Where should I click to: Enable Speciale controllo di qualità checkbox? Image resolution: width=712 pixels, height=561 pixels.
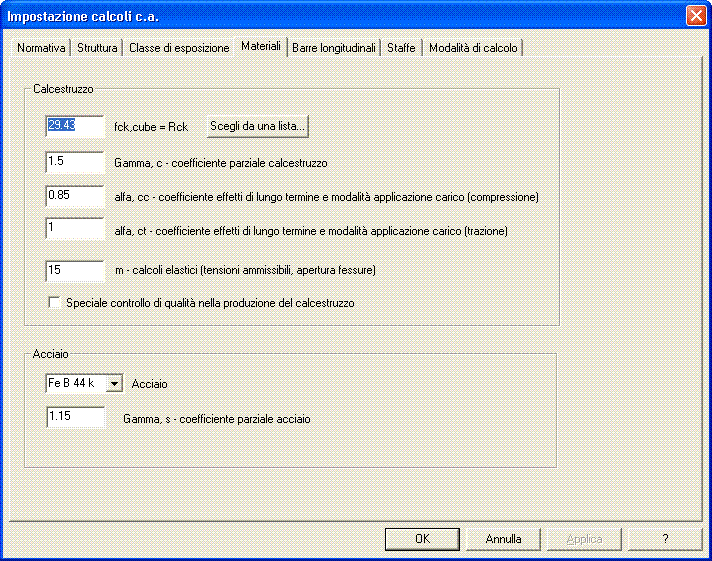pos(54,302)
